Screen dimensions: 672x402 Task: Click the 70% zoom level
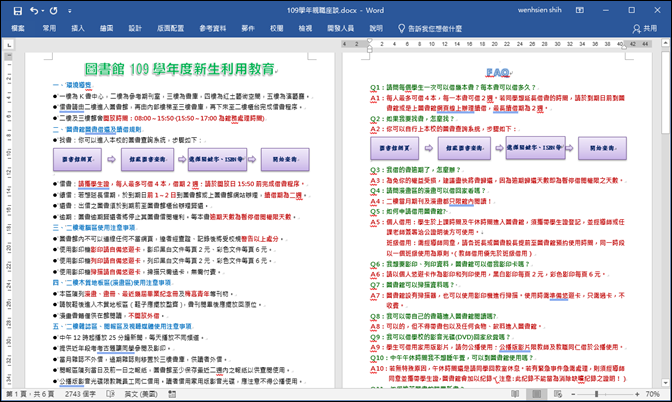[652, 394]
